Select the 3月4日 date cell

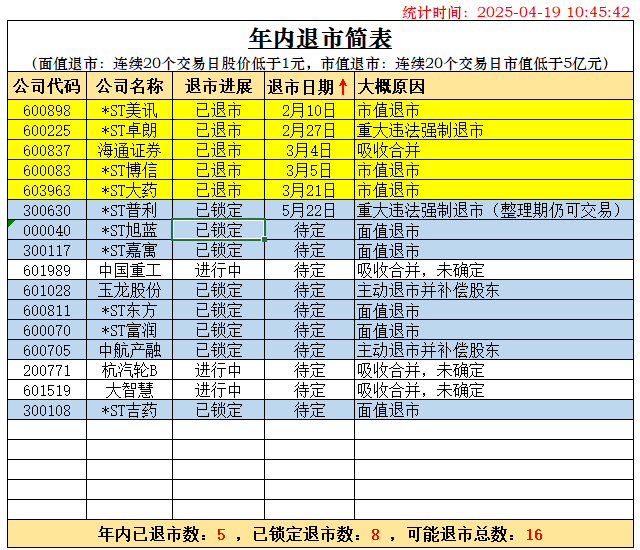tap(309, 150)
